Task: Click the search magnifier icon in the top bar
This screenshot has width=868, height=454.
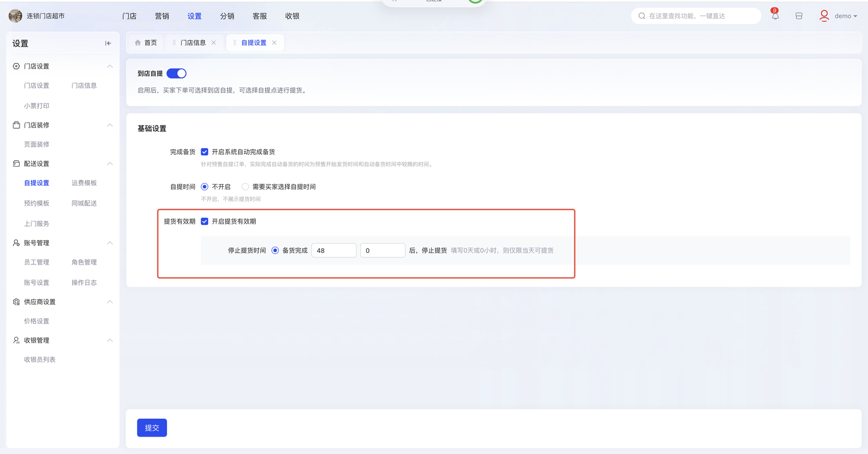Action: [x=642, y=16]
